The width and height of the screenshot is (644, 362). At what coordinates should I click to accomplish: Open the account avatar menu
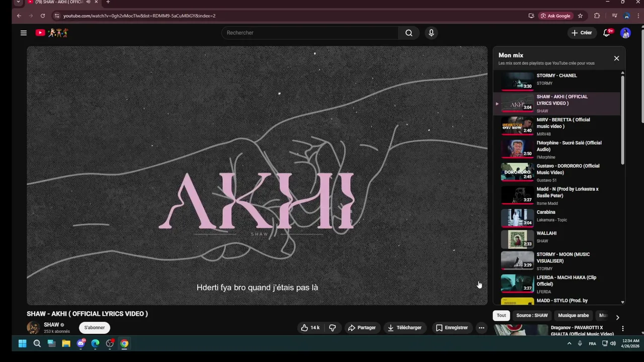point(625,33)
